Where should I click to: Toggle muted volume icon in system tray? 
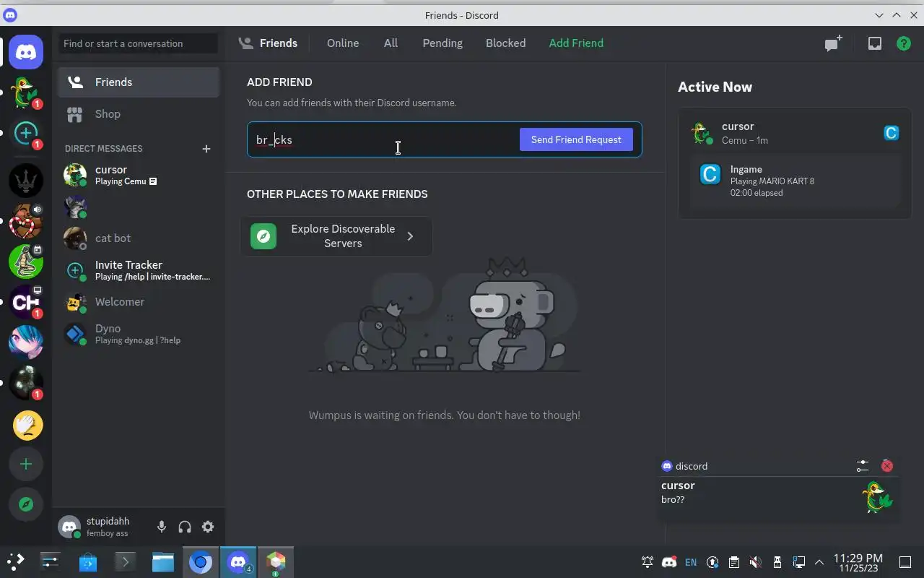(755, 562)
